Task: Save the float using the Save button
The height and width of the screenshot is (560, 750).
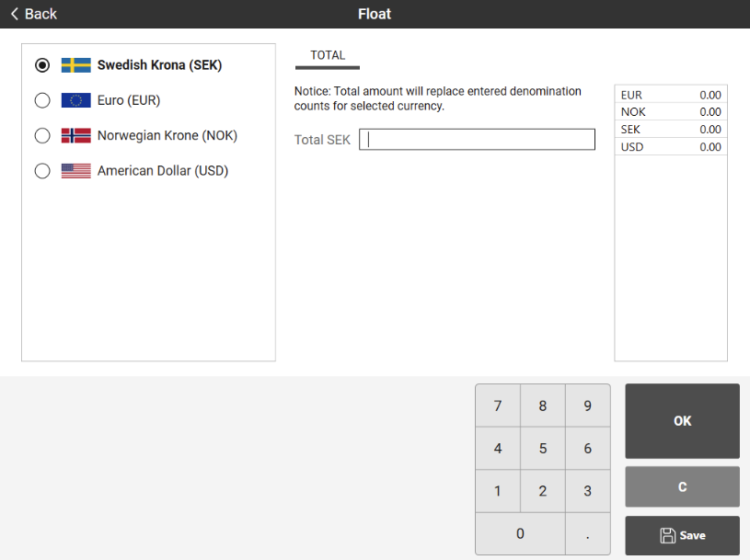Action: click(682, 535)
